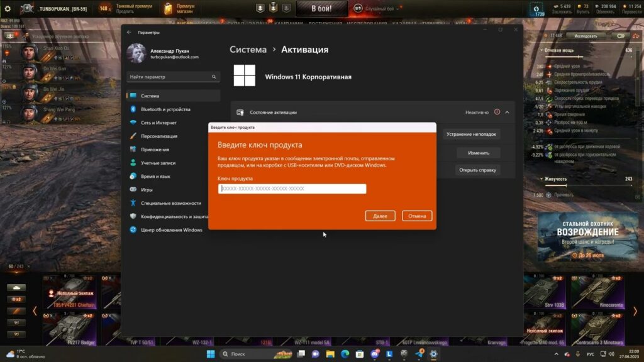The width and height of the screenshot is (644, 362).
Task: Select the Центр обновления Windows icon
Action: click(x=133, y=230)
